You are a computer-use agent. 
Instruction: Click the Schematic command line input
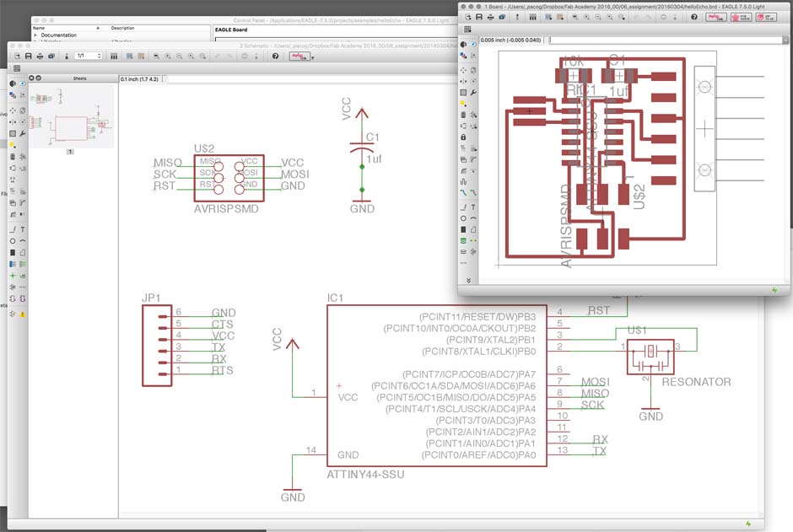pyautogui.click(x=311, y=79)
